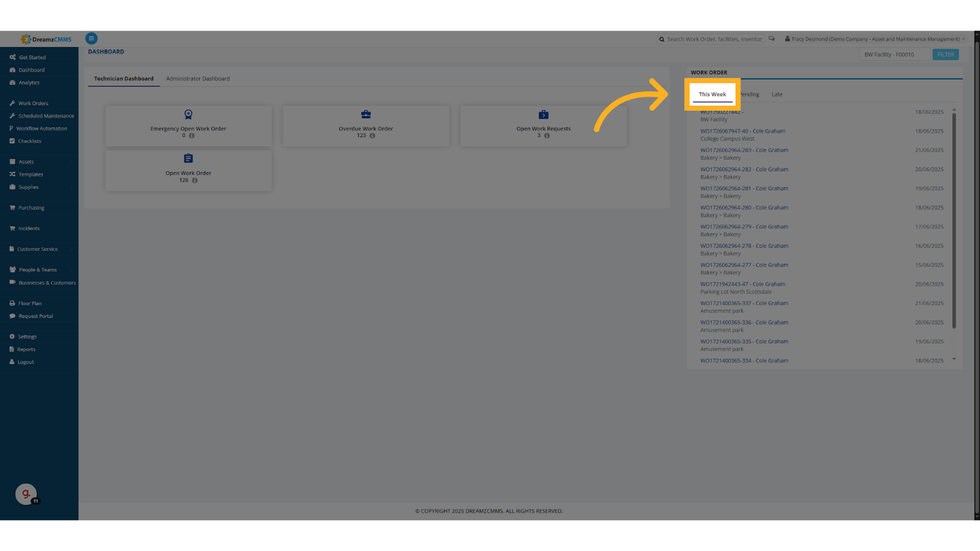The image size is (980, 551).
Task: Click the FILTER button
Action: point(946,54)
